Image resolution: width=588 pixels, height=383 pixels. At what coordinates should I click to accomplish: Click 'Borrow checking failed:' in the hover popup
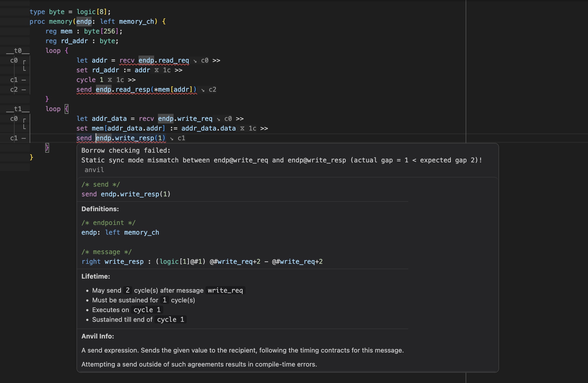pos(126,151)
